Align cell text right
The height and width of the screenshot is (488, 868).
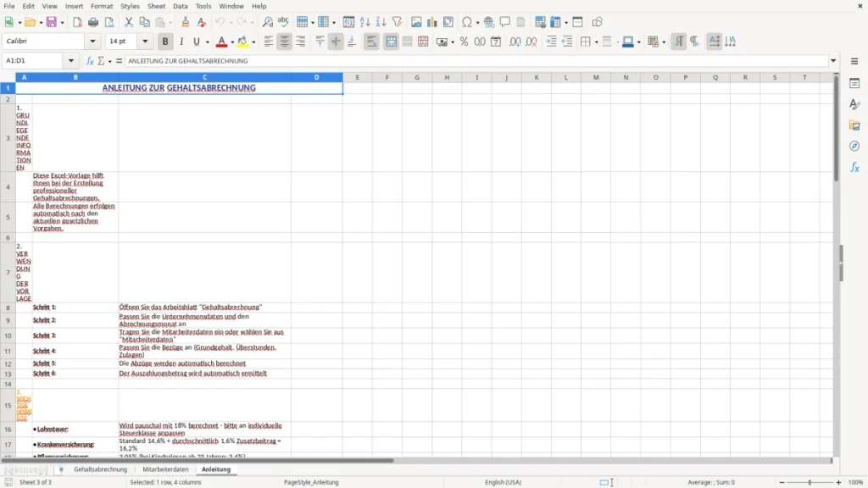(301, 42)
